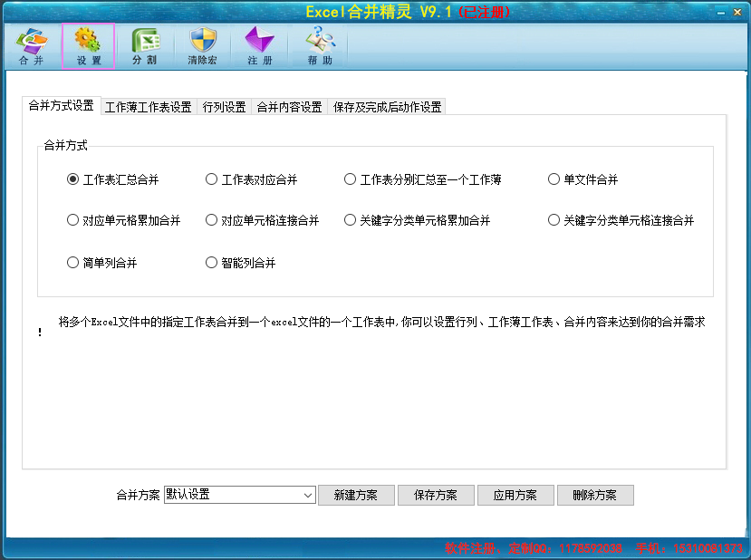Click the description text starting with 将多个Excel文件
The image size is (751, 560).
tap(381, 322)
